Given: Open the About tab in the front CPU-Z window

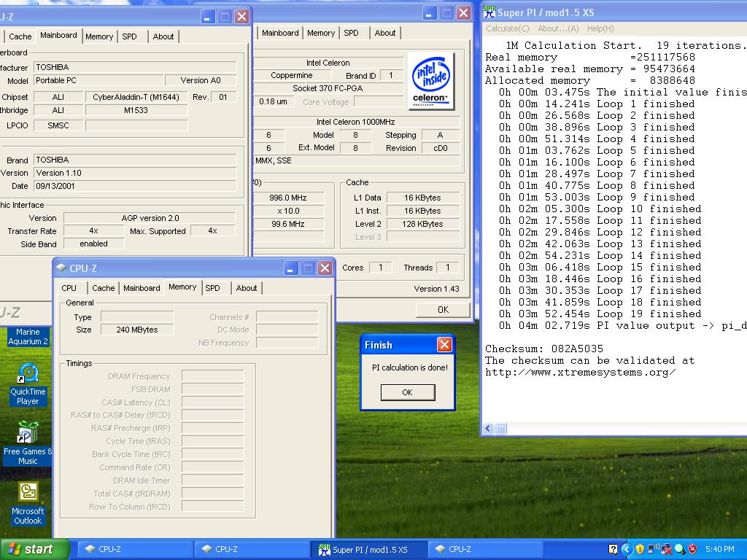Looking at the screenshot, I should coord(247,288).
